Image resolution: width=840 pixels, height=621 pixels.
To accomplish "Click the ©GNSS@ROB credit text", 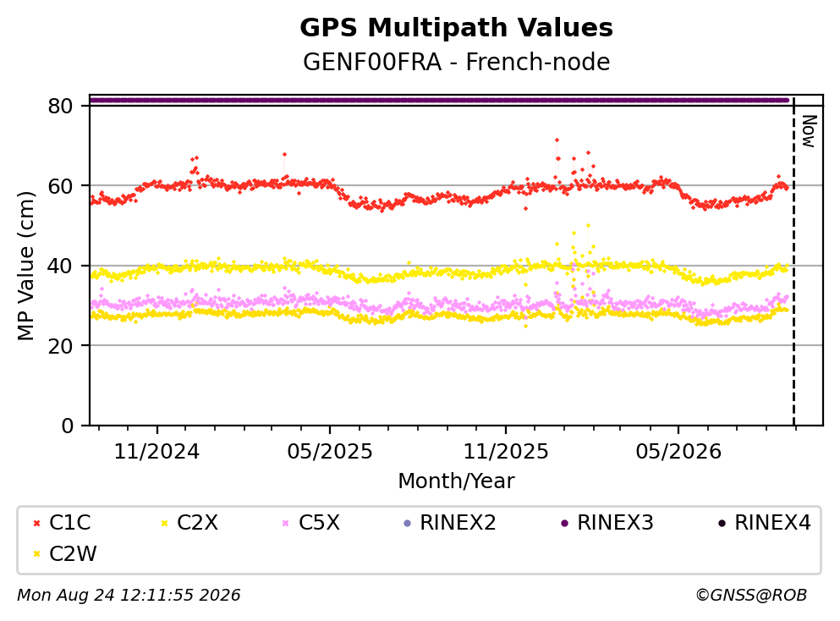I will click(751, 596).
